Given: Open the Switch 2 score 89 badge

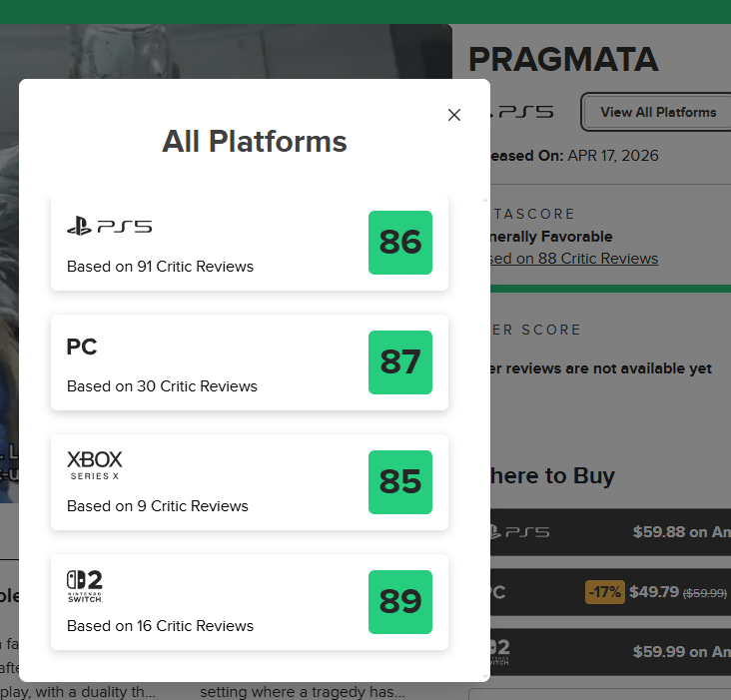Looking at the screenshot, I should (400, 602).
